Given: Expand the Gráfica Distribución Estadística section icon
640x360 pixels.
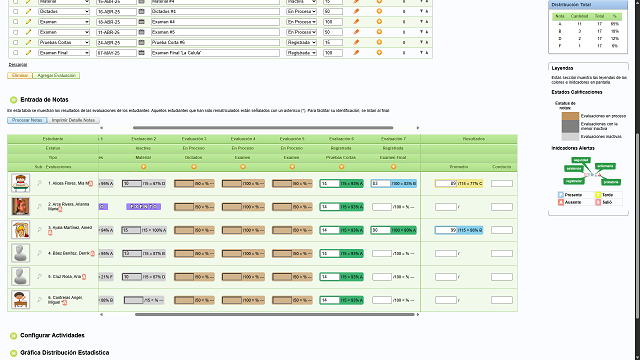Looking at the screenshot, I should (13, 353).
